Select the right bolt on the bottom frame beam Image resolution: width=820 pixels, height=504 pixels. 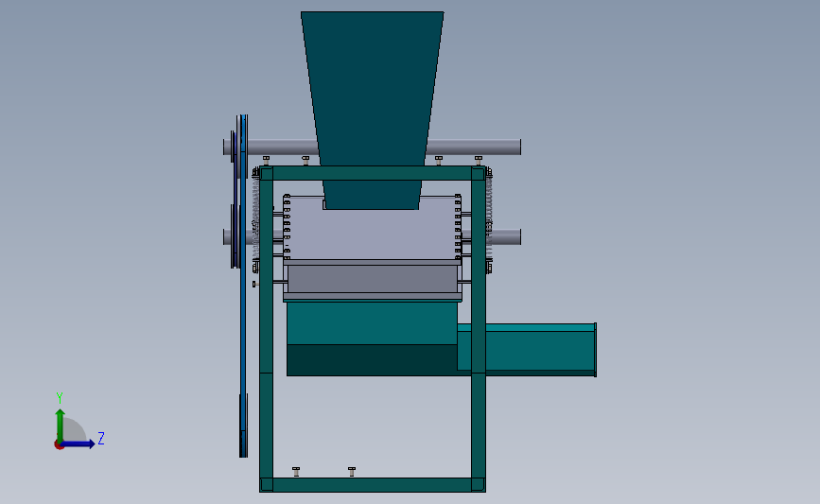pyautogui.click(x=352, y=472)
